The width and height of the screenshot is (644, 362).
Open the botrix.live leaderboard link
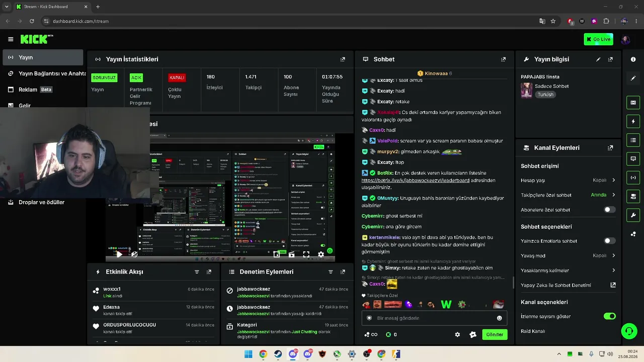415,180
